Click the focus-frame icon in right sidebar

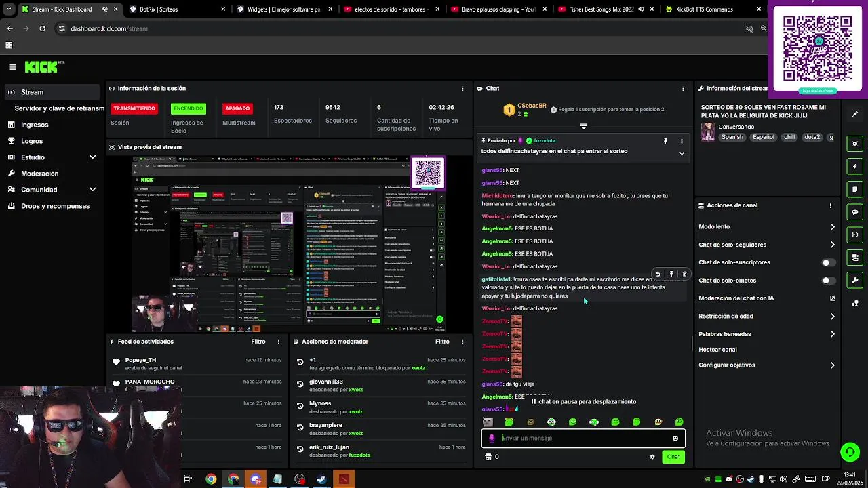pyautogui.click(x=855, y=144)
